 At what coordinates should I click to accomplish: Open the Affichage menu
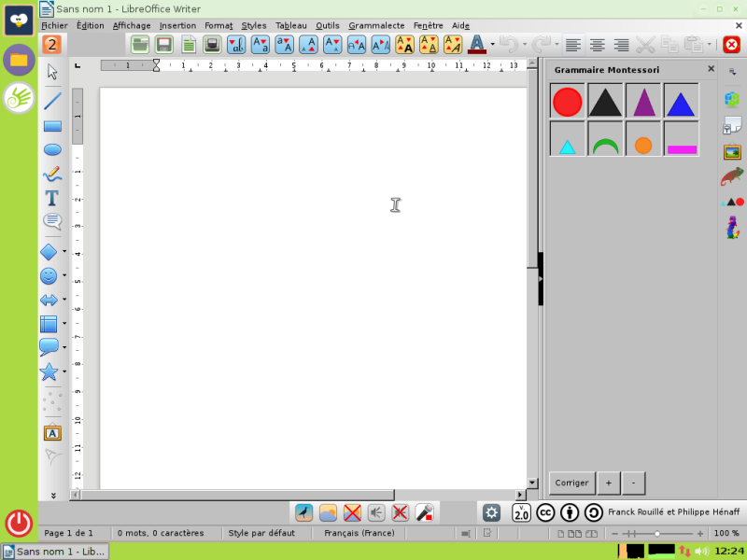tap(132, 26)
